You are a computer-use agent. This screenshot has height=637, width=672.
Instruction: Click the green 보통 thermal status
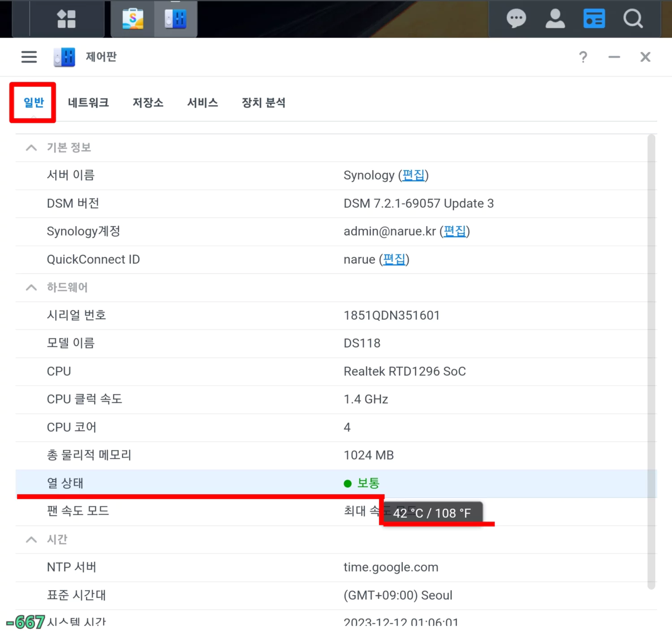tap(368, 483)
